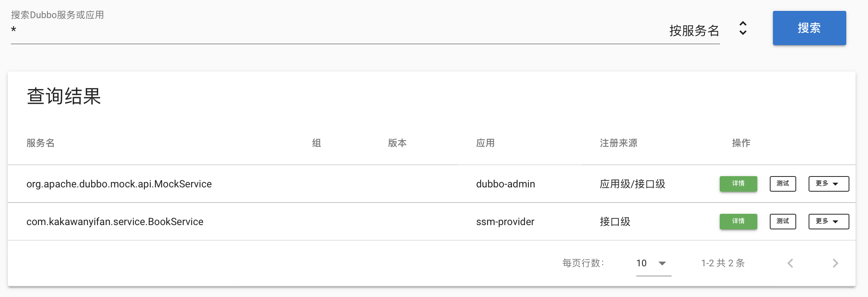The image size is (868, 297).
Task: Open 详情 for the BookService row
Action: click(x=738, y=221)
